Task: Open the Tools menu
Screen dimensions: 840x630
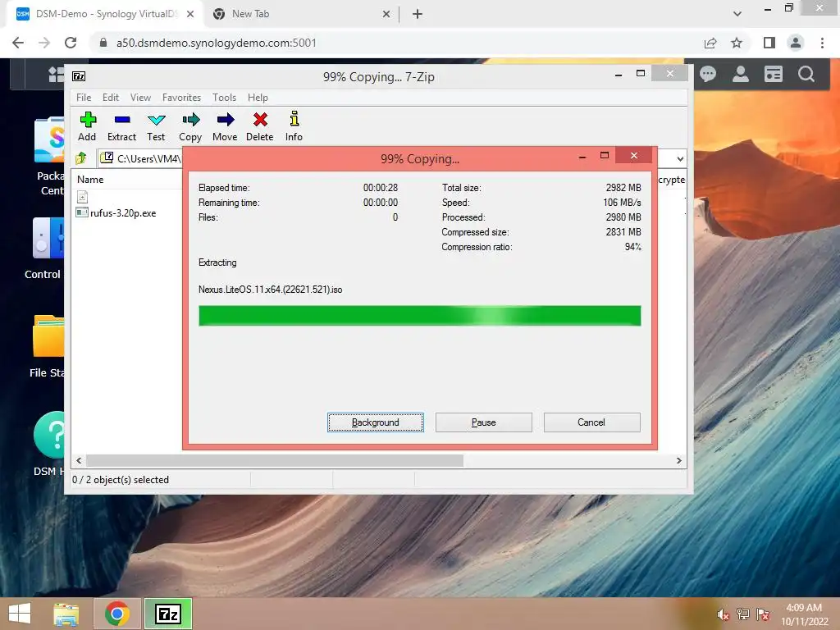Action: (224, 98)
